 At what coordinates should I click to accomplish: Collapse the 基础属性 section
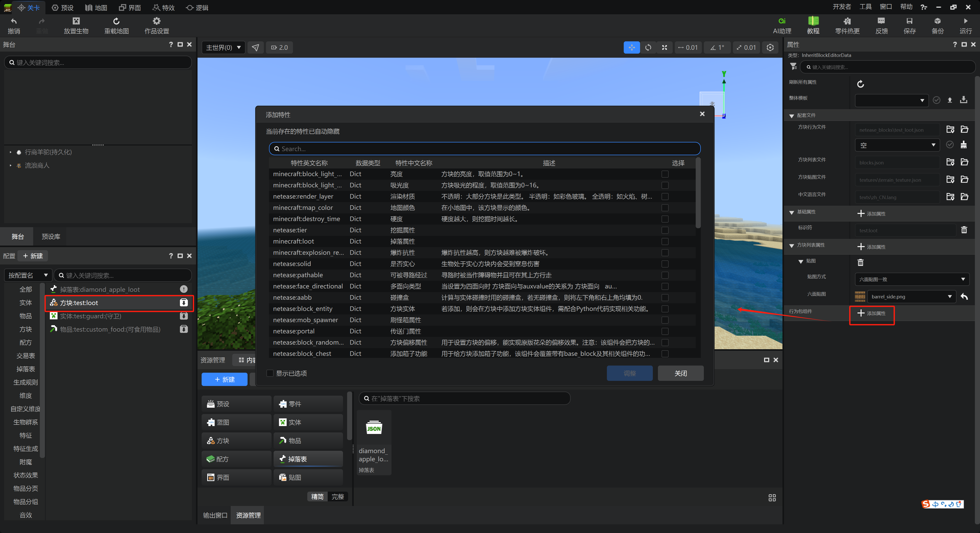tap(792, 212)
